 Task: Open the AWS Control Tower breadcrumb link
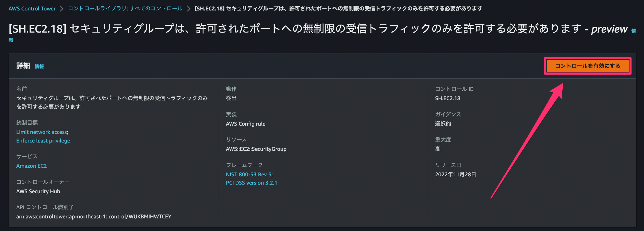point(32,9)
